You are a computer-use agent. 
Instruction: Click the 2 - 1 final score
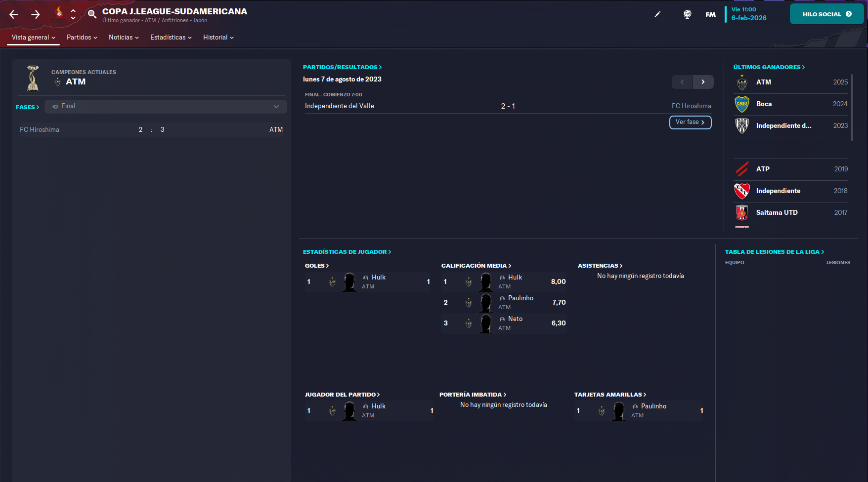[508, 106]
